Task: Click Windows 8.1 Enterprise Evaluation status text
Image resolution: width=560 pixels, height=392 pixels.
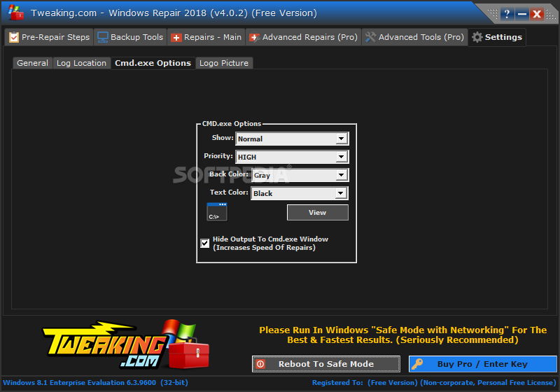Action: tap(95, 383)
